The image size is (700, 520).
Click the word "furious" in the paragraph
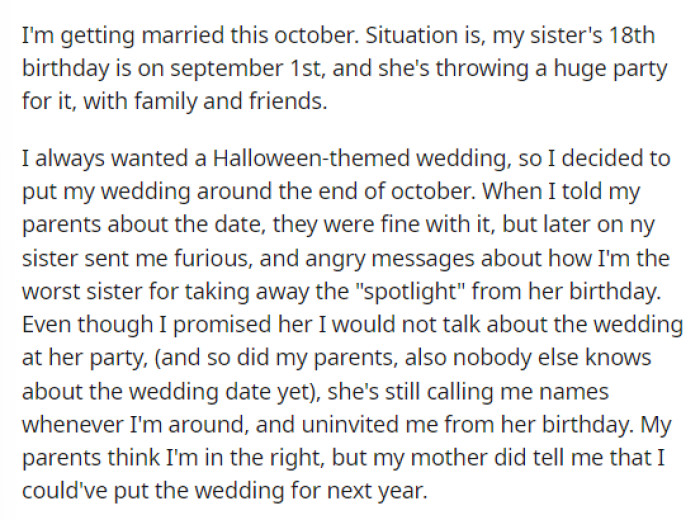pyautogui.click(x=213, y=258)
